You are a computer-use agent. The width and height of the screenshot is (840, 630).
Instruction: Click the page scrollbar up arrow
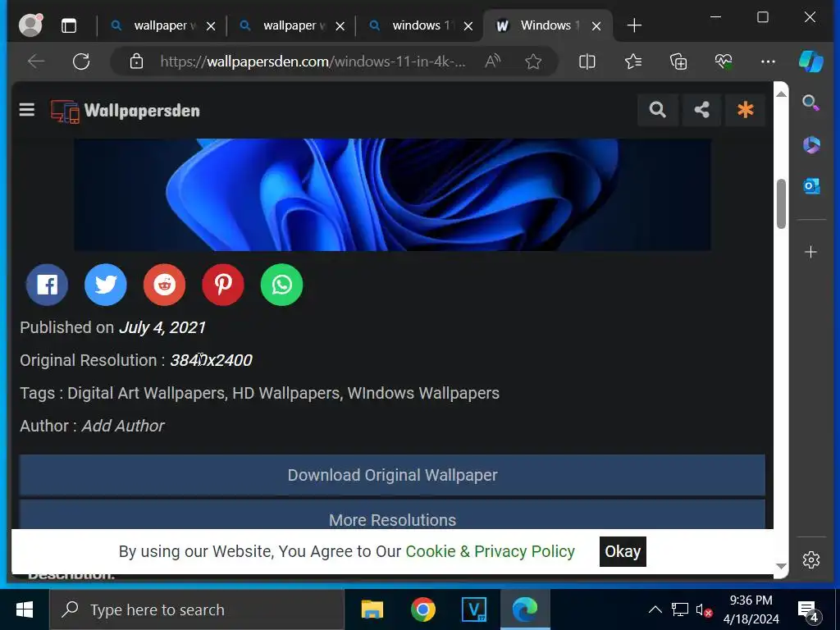781,94
